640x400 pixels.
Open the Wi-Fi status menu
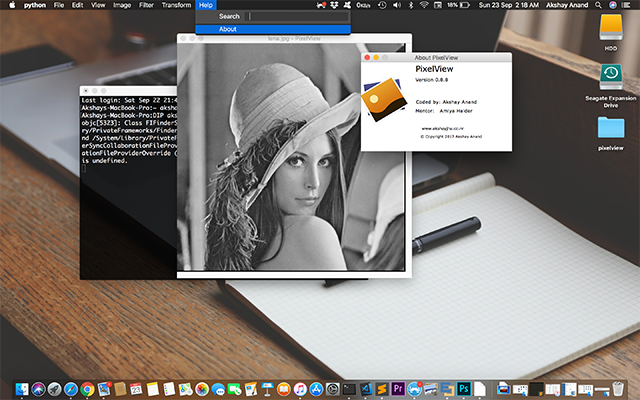[x=424, y=5]
